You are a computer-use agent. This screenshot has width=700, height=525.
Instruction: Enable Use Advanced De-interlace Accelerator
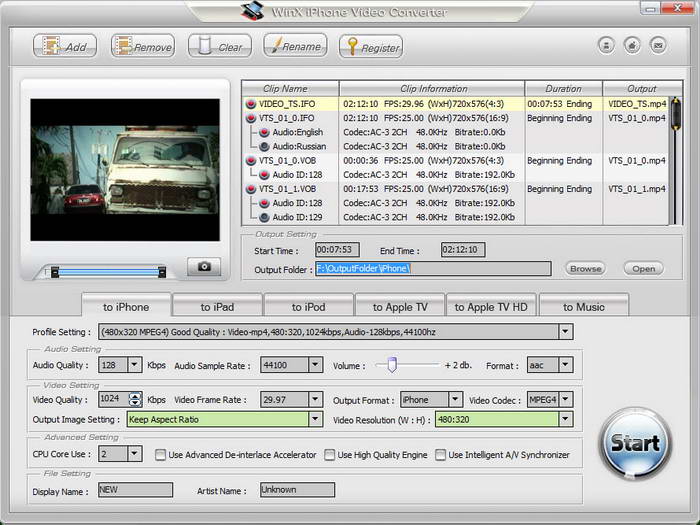(x=161, y=455)
